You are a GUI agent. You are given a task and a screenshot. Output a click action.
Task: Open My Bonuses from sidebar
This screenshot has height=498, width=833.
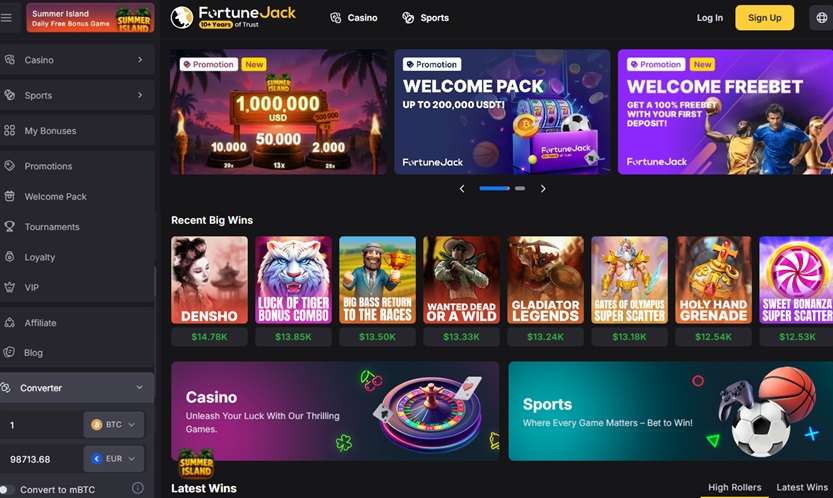77,131
